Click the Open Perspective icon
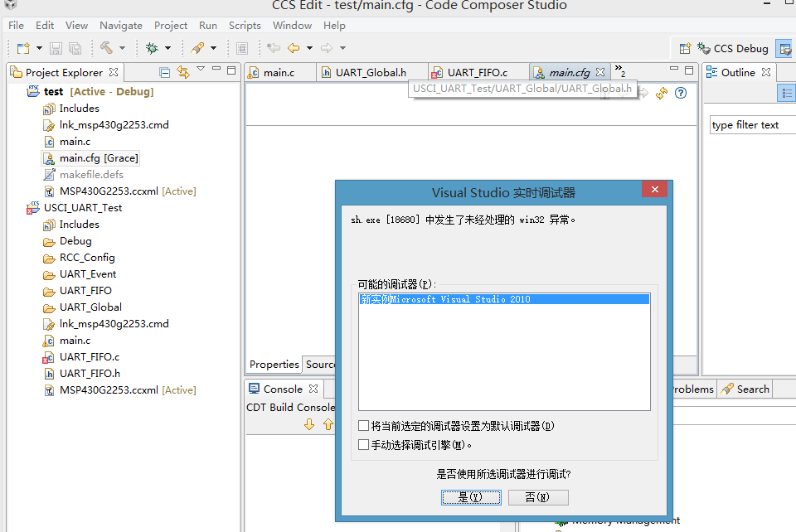The height and width of the screenshot is (532, 796). 685,49
